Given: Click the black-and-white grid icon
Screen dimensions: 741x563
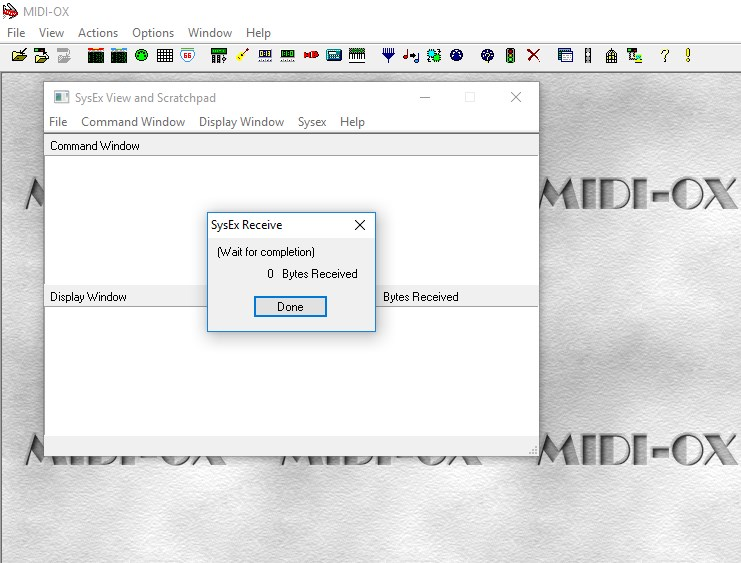Looking at the screenshot, I should pos(164,55).
